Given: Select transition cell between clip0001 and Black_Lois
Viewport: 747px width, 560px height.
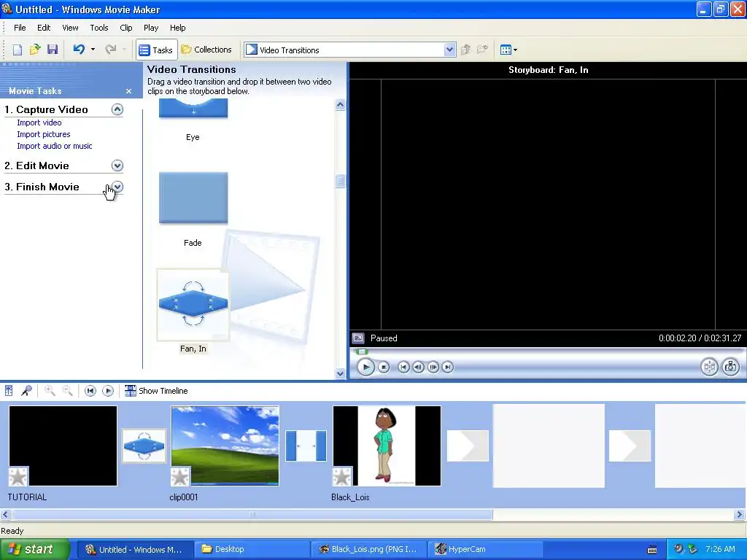Looking at the screenshot, I should click(x=306, y=446).
